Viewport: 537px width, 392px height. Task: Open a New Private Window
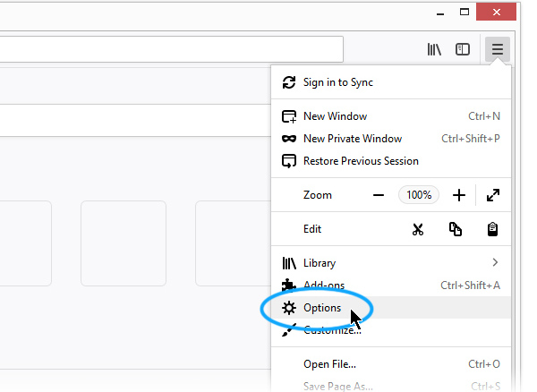point(391,139)
